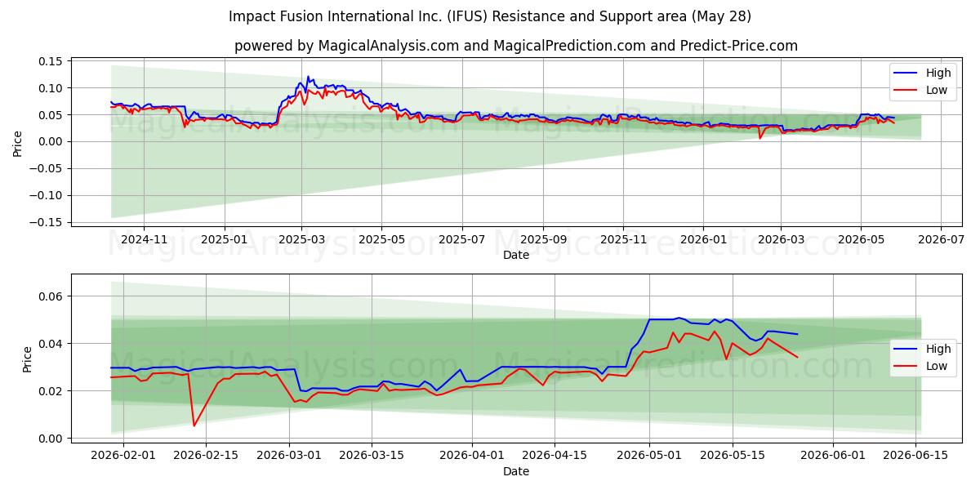The image size is (980, 490).
Task: Click the 0.15 value on upper y-axis
Action: (x=51, y=61)
